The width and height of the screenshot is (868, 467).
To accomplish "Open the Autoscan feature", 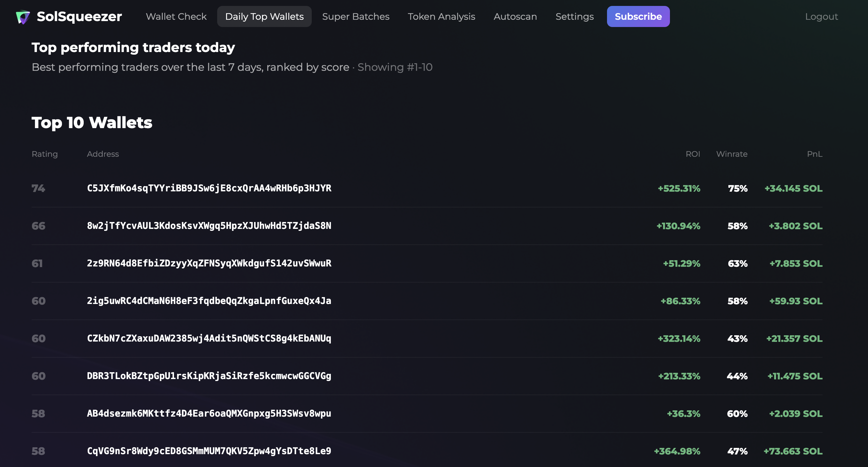I will pyautogui.click(x=515, y=16).
